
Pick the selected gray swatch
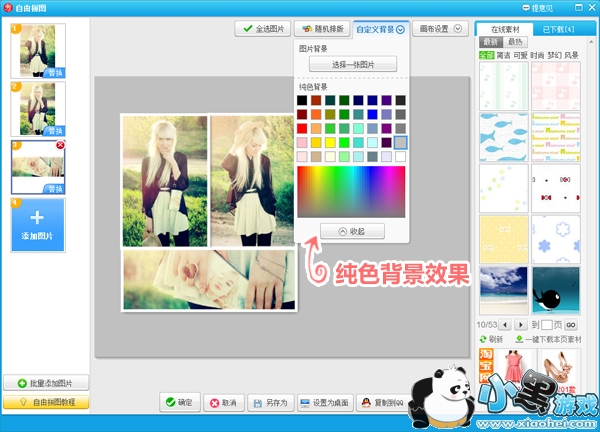[x=400, y=142]
